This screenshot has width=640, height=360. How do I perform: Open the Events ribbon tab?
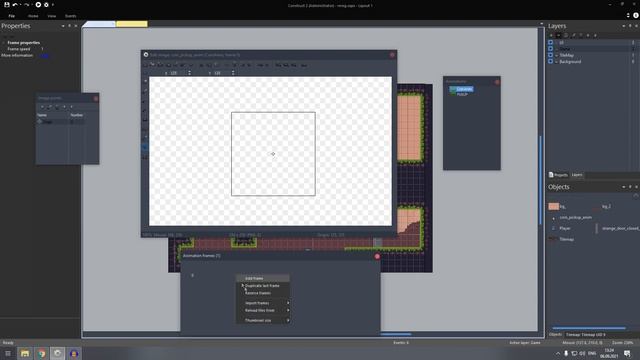click(x=71, y=16)
